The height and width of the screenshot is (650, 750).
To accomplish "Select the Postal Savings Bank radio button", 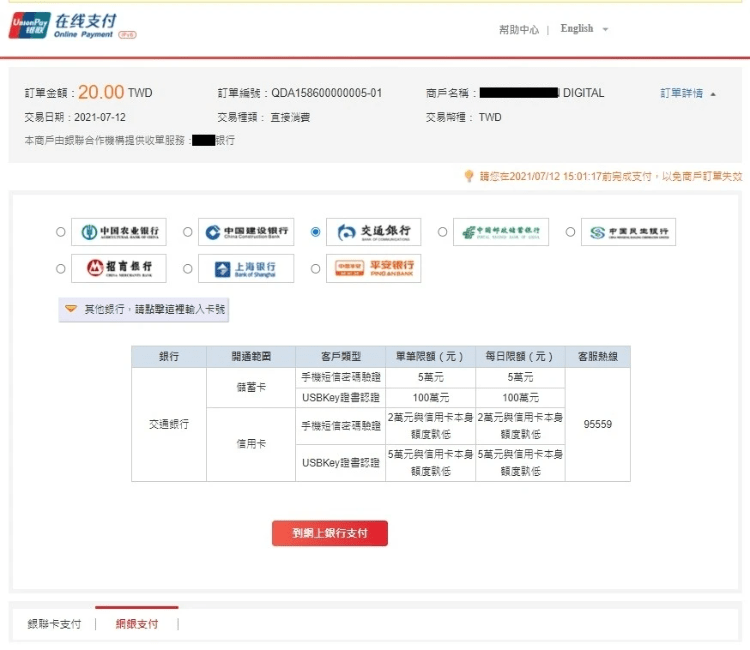I will point(442,232).
